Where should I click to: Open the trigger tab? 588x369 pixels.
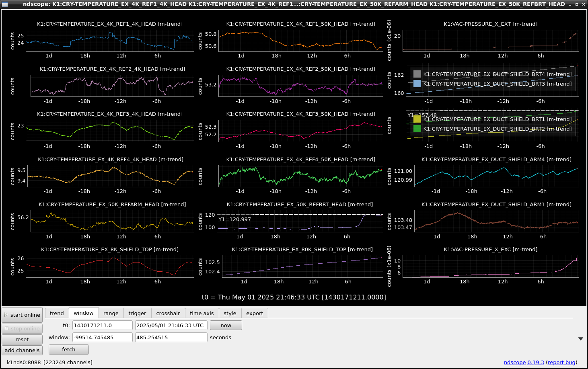click(138, 313)
